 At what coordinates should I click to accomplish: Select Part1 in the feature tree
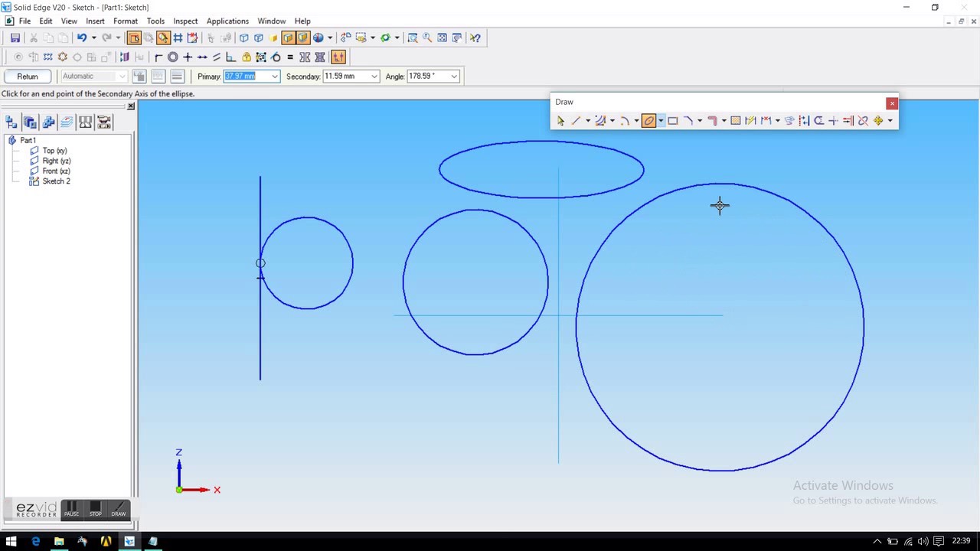click(28, 141)
